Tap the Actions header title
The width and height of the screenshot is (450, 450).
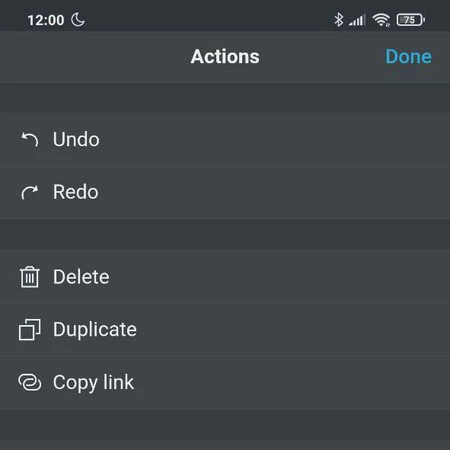(x=225, y=56)
